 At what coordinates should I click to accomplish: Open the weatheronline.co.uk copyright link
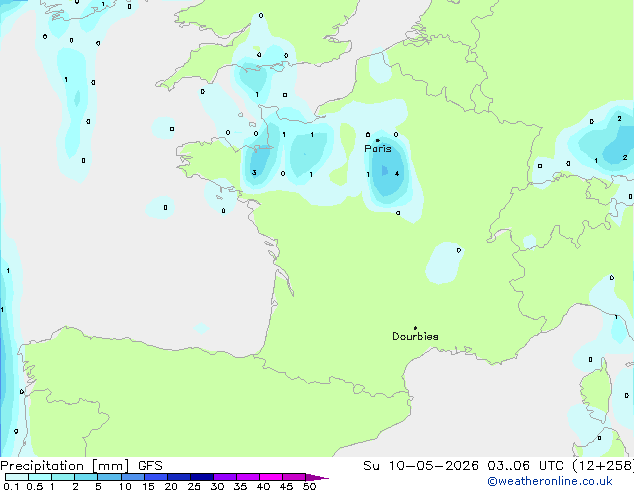[550, 481]
